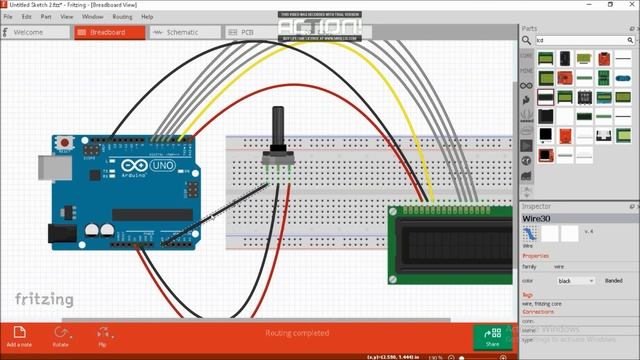Select the Intel parts bin

[x=526, y=131]
